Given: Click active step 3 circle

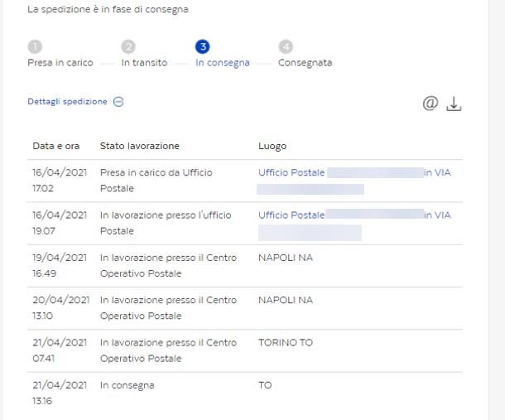Looking at the screenshot, I should click(x=203, y=46).
